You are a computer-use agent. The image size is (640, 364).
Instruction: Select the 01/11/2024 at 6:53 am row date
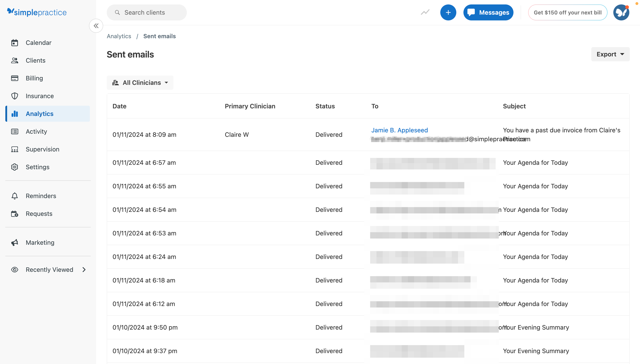144,233
